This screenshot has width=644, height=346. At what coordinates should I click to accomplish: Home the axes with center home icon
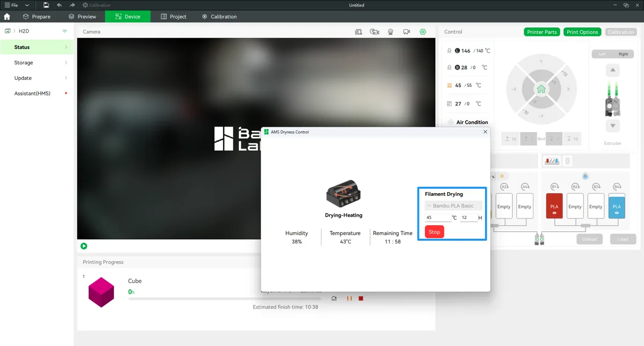tap(541, 89)
